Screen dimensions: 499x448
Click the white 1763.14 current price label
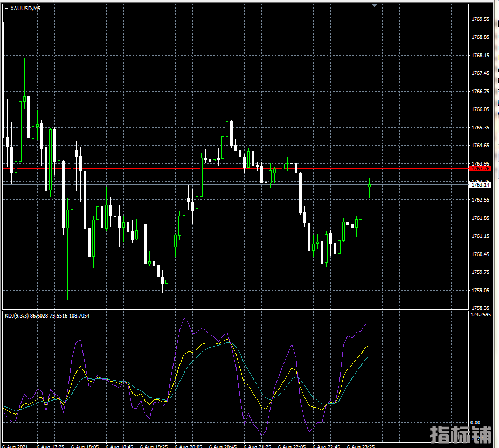480,185
